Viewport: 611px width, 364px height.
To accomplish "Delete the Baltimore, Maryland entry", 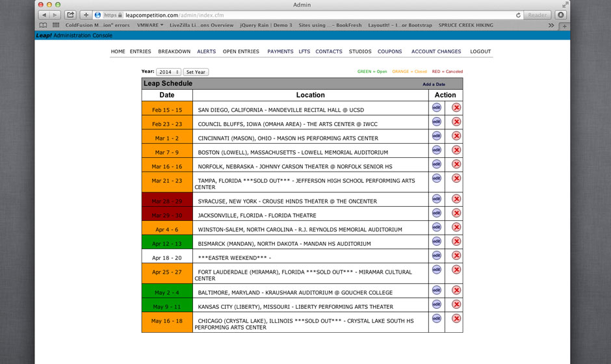I will tap(456, 290).
